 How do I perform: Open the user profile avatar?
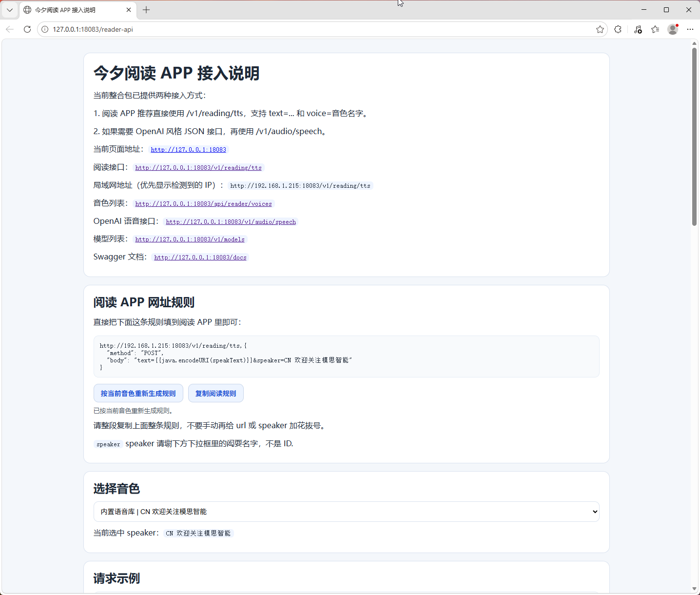click(673, 29)
